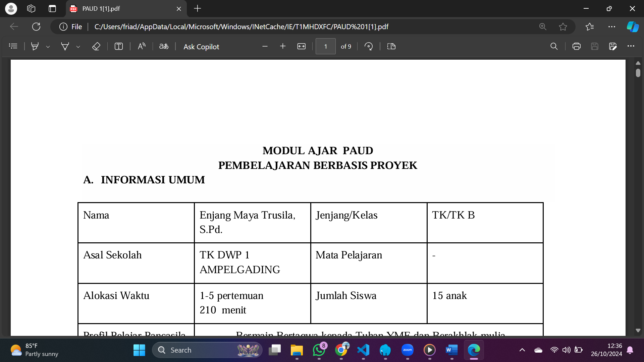Toggle Fit to width view
This screenshot has width=644, height=362.
point(302,46)
